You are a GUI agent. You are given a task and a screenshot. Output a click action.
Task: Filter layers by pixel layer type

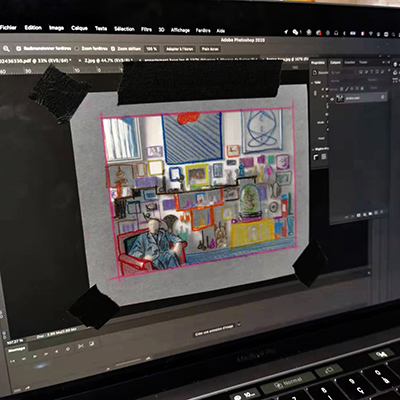pos(361,72)
